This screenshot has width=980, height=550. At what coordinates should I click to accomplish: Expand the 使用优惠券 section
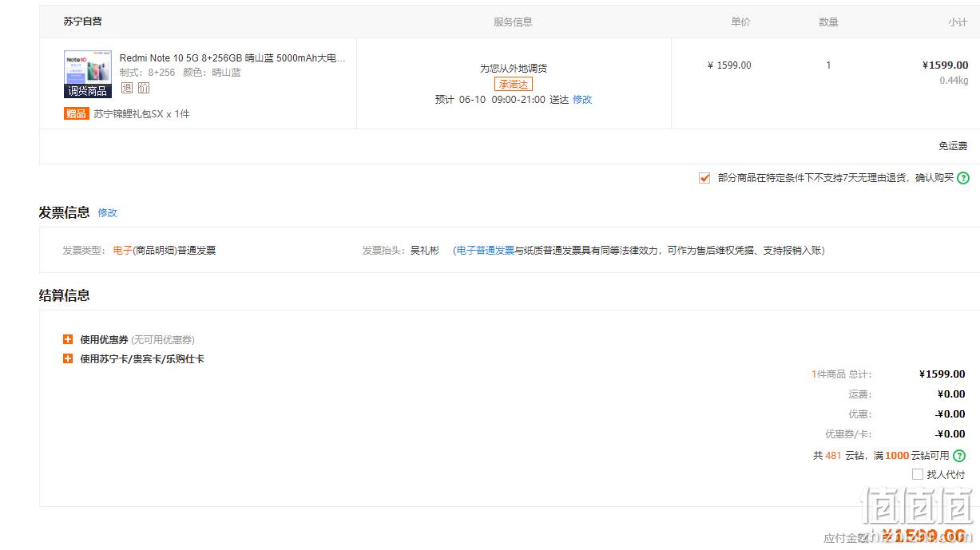click(68, 339)
